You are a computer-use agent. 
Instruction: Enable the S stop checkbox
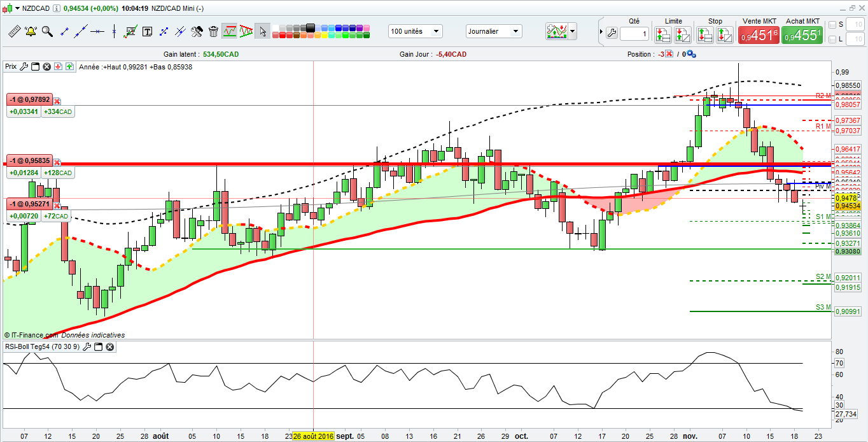point(832,25)
